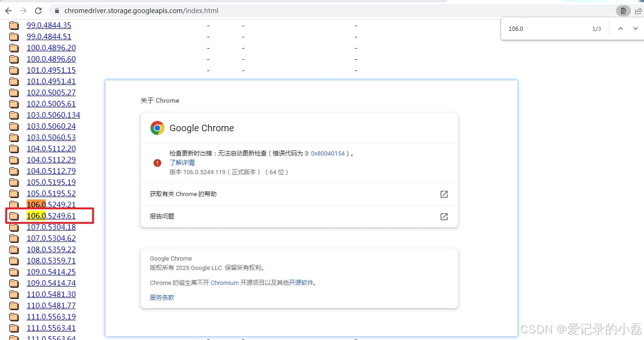
Task: Open the 107.0.5304.62 folder link
Action: pyautogui.click(x=51, y=238)
